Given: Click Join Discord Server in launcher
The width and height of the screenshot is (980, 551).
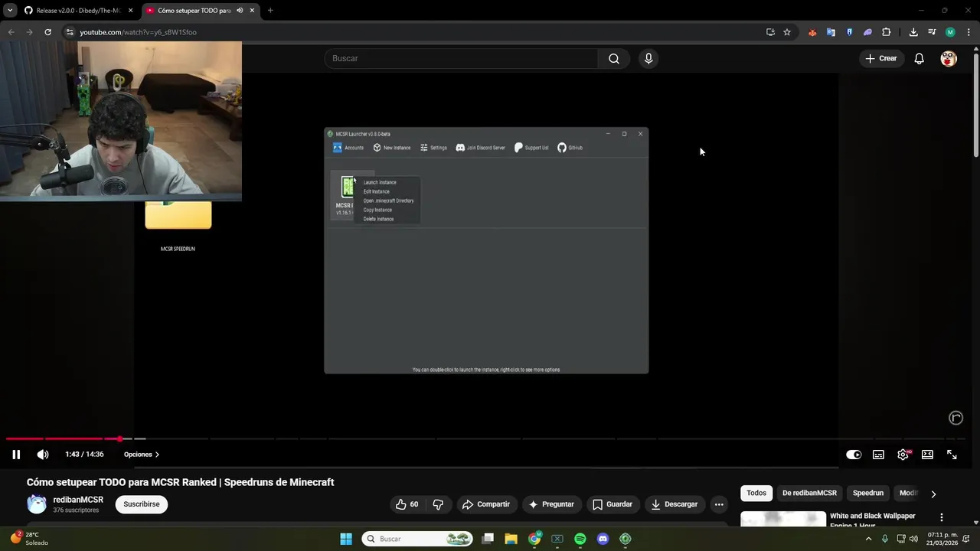Looking at the screenshot, I should point(481,148).
